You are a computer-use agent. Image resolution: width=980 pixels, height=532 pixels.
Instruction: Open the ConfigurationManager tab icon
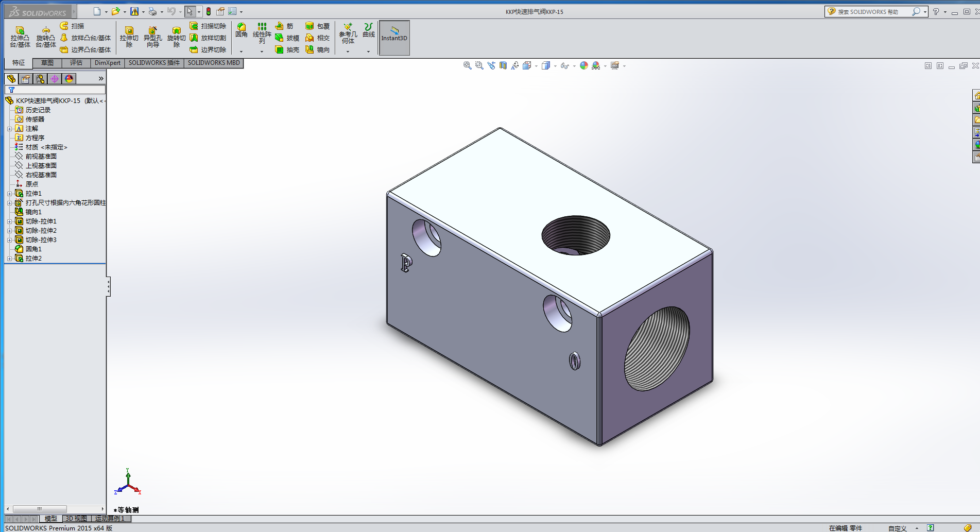(40, 79)
